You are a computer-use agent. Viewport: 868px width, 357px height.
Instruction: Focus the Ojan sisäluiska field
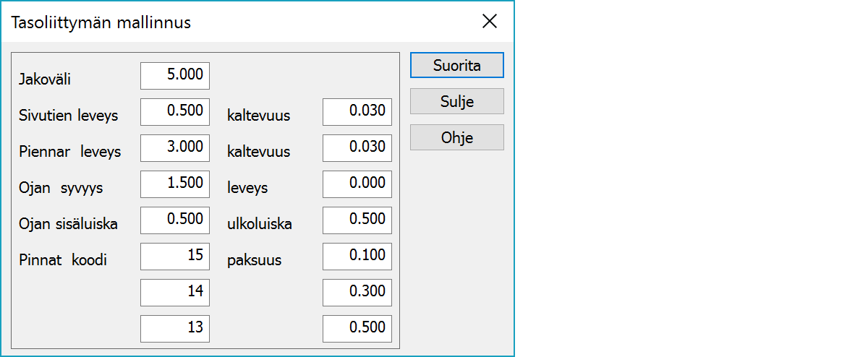[x=175, y=220]
